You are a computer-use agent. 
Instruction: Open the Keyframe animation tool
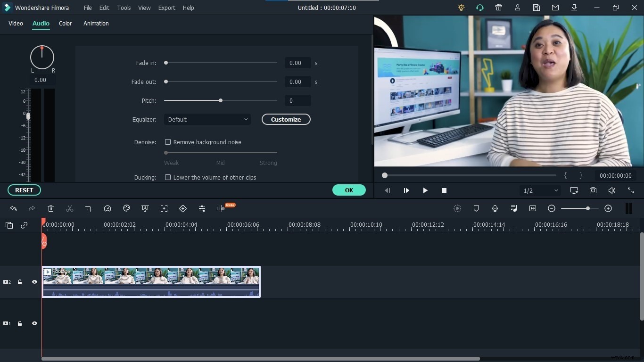(183, 208)
